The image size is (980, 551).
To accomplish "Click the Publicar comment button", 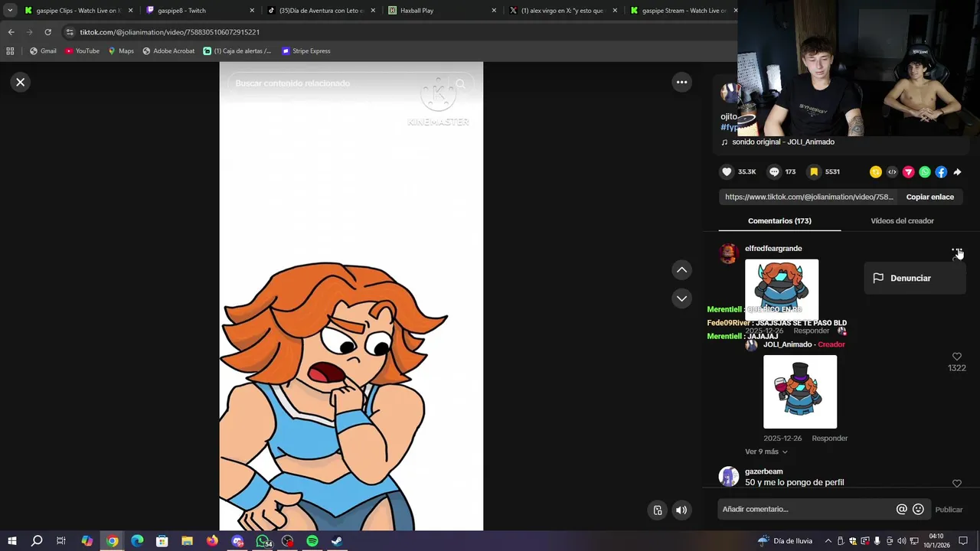I will (949, 510).
